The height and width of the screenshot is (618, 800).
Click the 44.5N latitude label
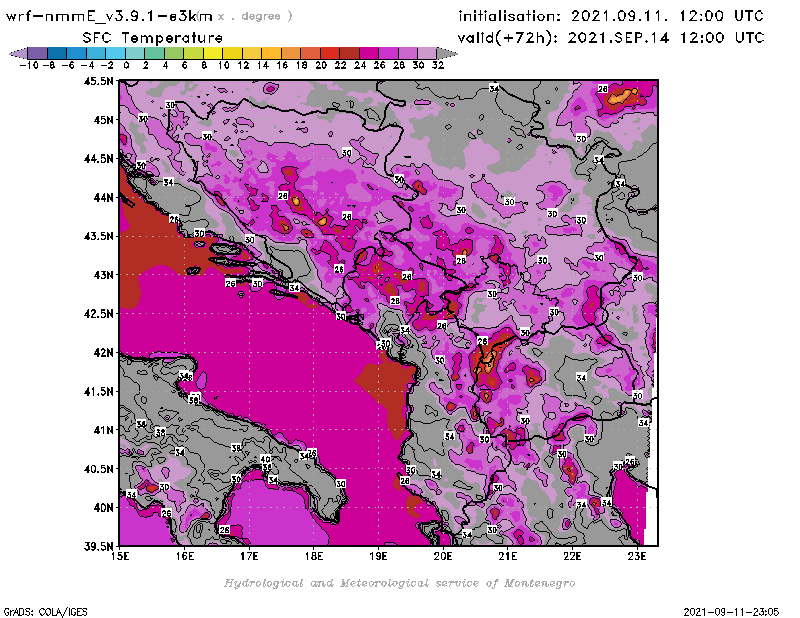pos(98,159)
